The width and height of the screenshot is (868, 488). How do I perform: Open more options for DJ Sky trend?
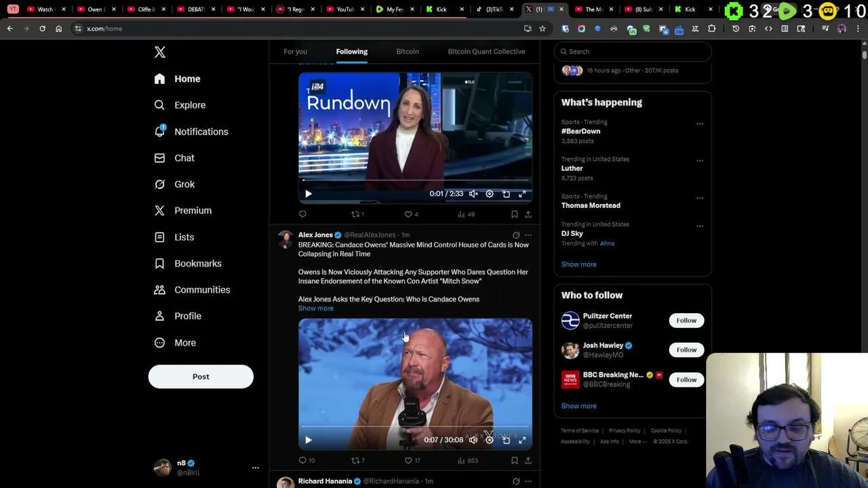(700, 226)
